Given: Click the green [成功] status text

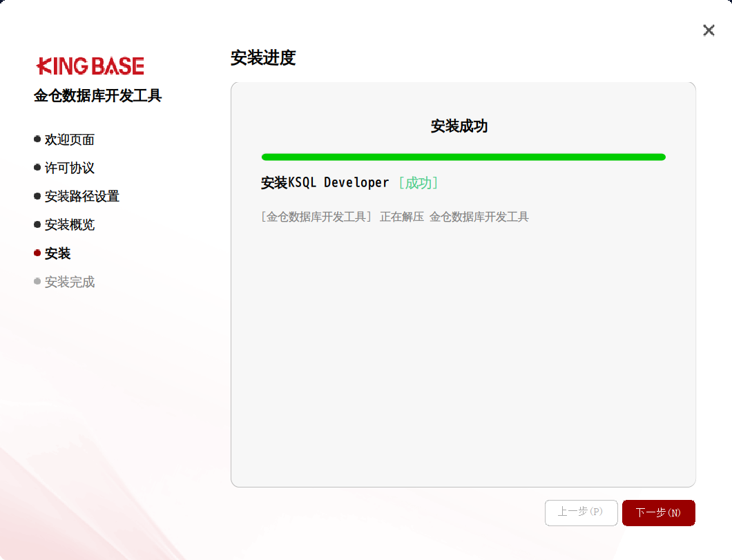Looking at the screenshot, I should coord(418,183).
